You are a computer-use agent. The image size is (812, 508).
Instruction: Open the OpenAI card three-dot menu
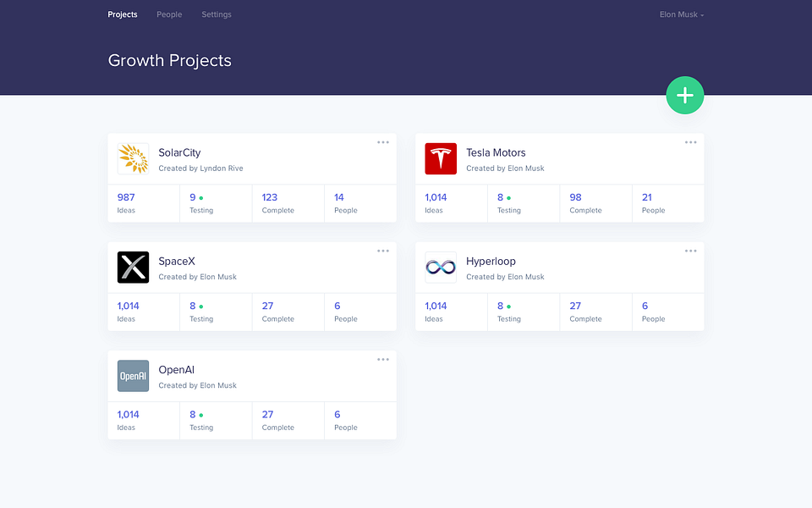[x=382, y=359]
